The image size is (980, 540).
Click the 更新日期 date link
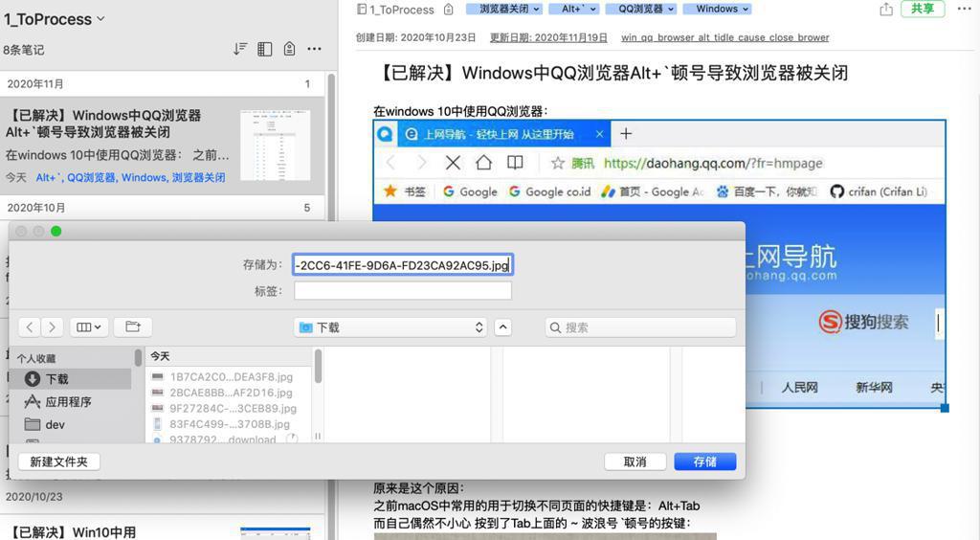[548, 37]
